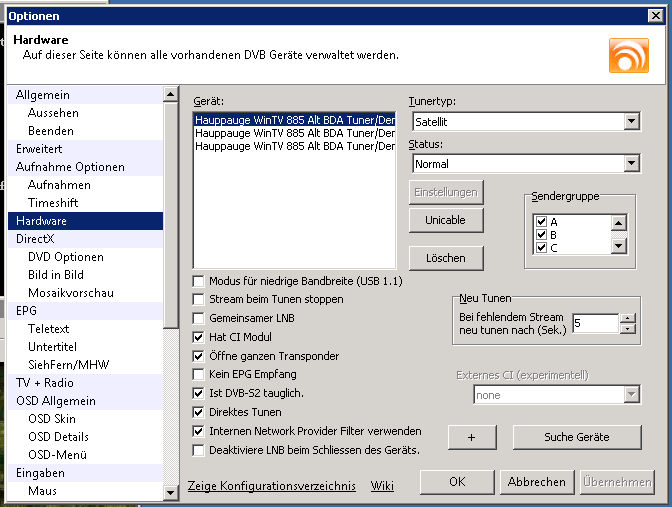Screen dimensions: 672x507
Task: Open the Tunertyp Satellit dropdown
Action: (631, 122)
